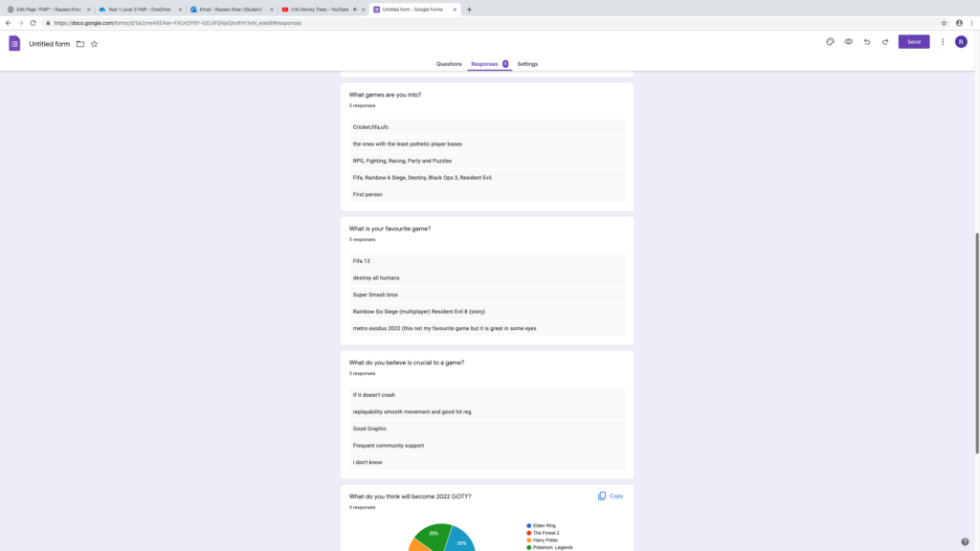Go back in the browser
This screenshot has width=980, height=551.
[x=8, y=23]
